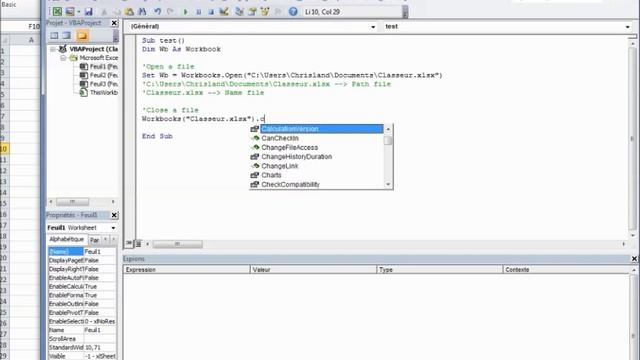
Task: Open Visual Basic Help question mark icon
Action: (x=293, y=11)
